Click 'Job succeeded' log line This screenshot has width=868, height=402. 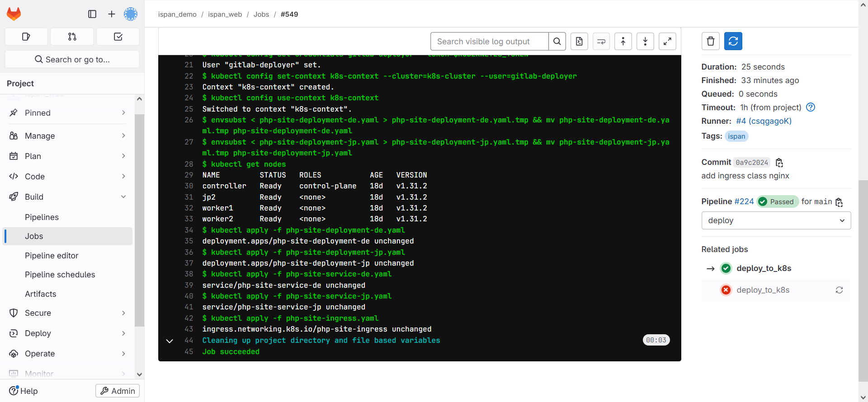click(231, 352)
